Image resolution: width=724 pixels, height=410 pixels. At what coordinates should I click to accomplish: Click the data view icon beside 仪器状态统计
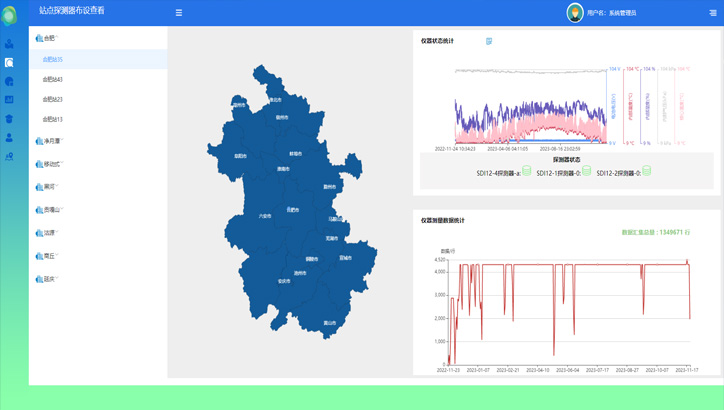coord(489,41)
